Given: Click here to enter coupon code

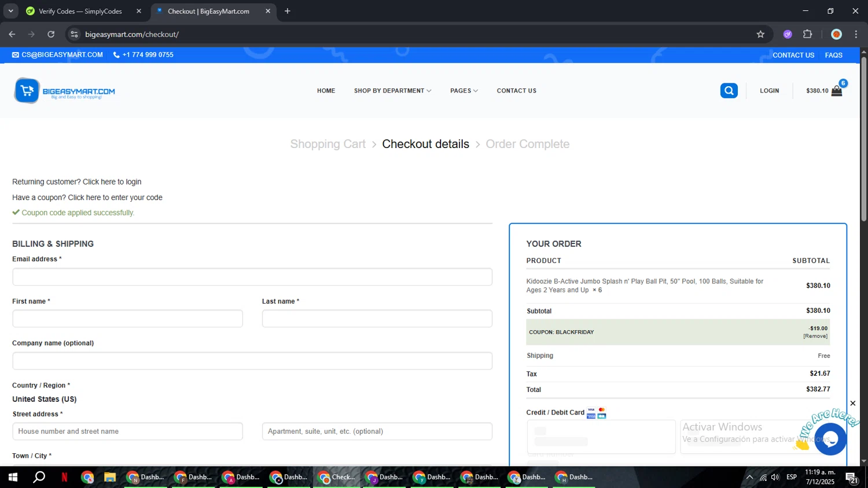Looking at the screenshot, I should (115, 198).
